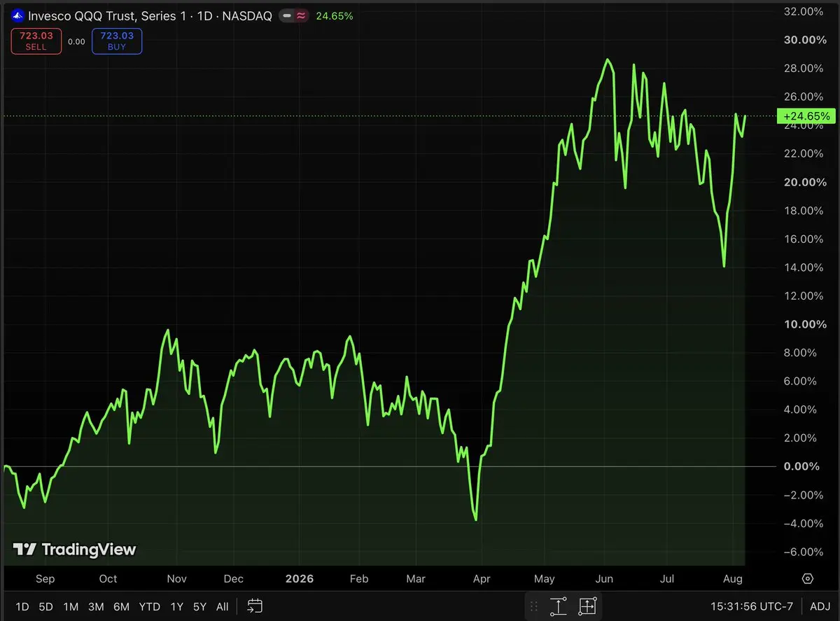Image resolution: width=840 pixels, height=621 pixels.
Task: Click the Sep time axis label
Action: (45, 579)
